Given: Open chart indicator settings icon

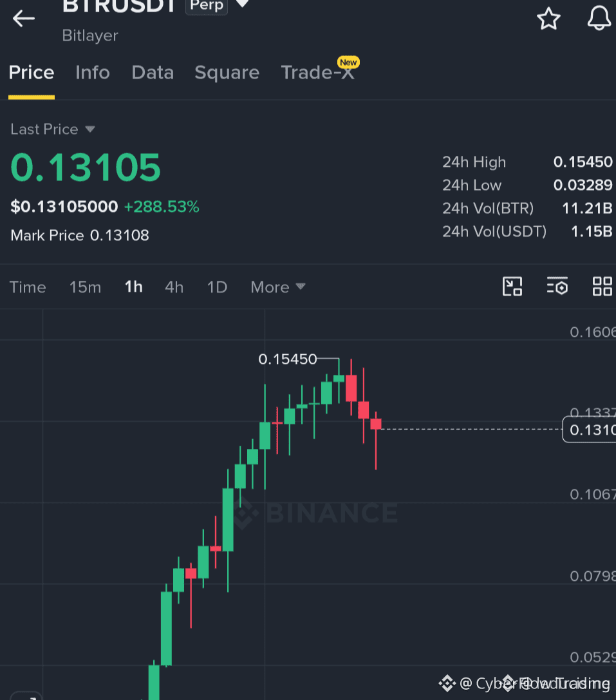Looking at the screenshot, I should 557,287.
